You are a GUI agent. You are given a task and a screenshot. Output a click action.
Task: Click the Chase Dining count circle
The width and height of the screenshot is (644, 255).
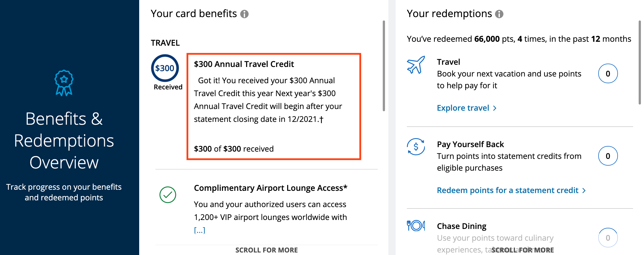(x=608, y=238)
